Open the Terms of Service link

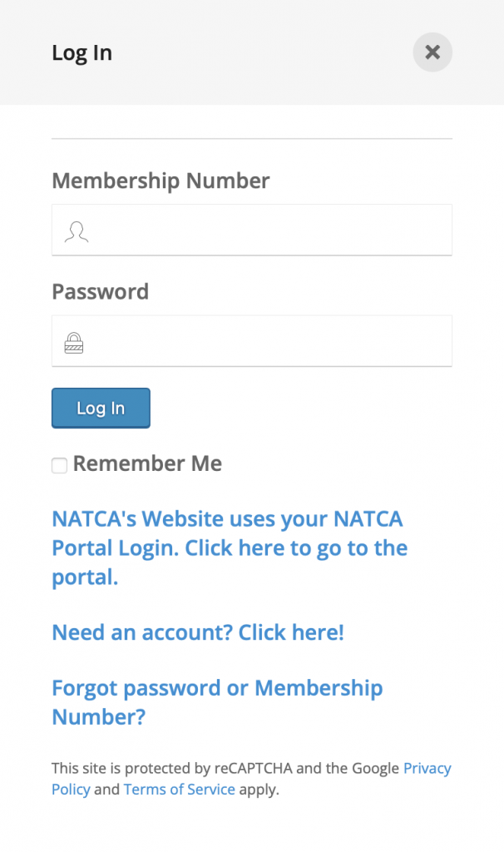179,789
